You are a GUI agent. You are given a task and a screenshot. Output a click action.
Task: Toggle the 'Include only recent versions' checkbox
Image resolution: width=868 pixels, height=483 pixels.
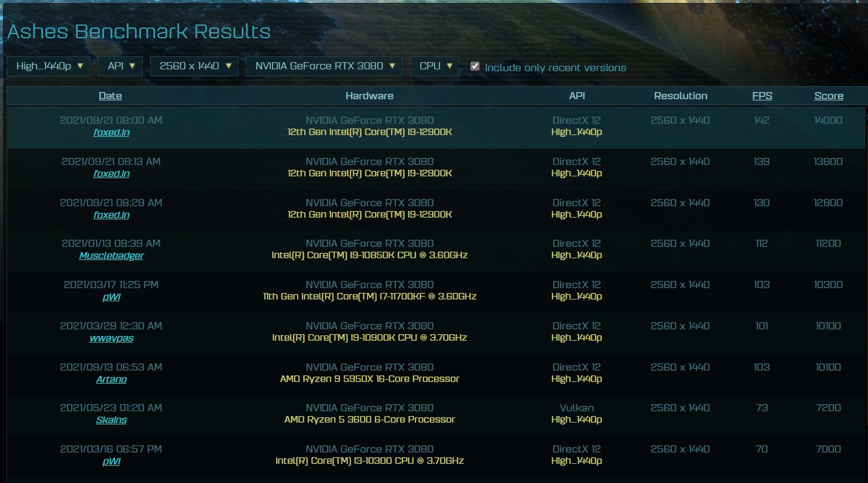coord(475,66)
